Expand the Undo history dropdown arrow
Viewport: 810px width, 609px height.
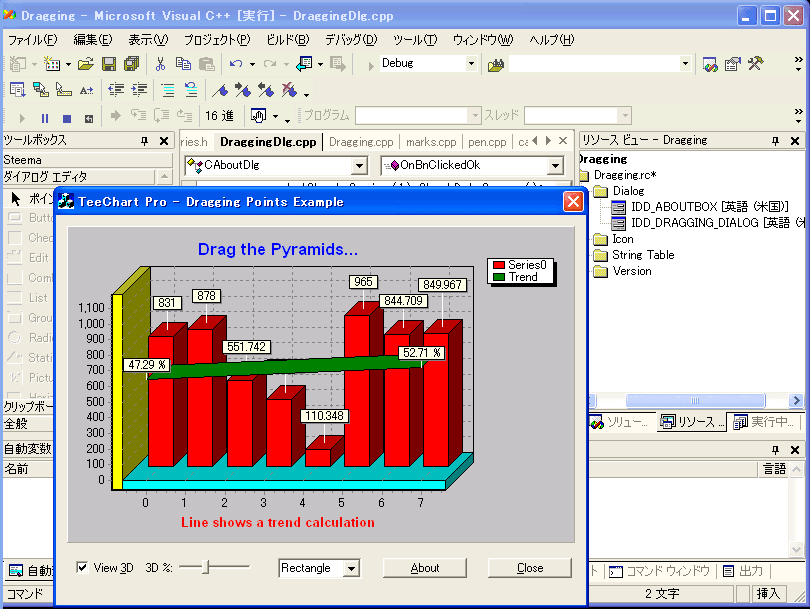[x=252, y=64]
